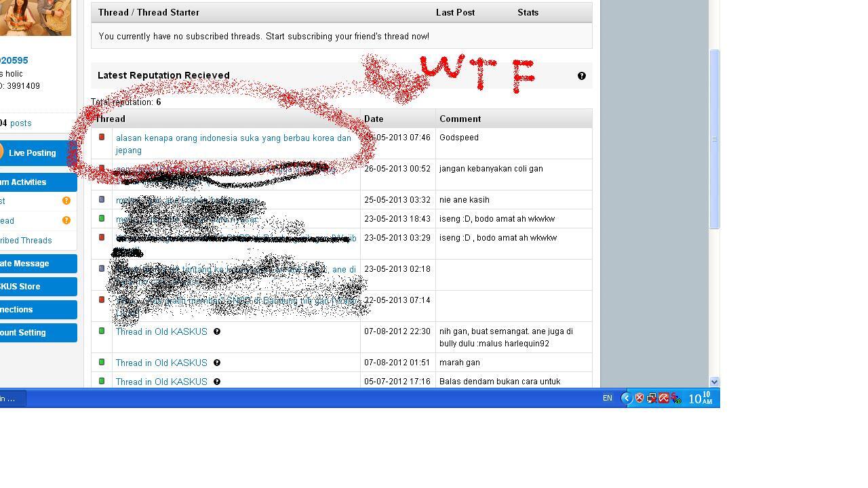Click the grey reputation marker dated 25-05-2013 03:32
The image size is (868, 488).
point(102,199)
